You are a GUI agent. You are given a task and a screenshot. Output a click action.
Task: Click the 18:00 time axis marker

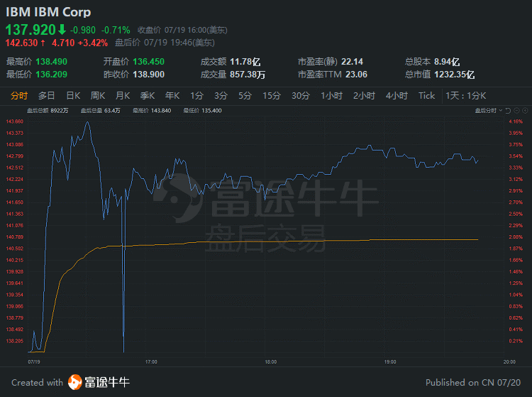coord(270,362)
